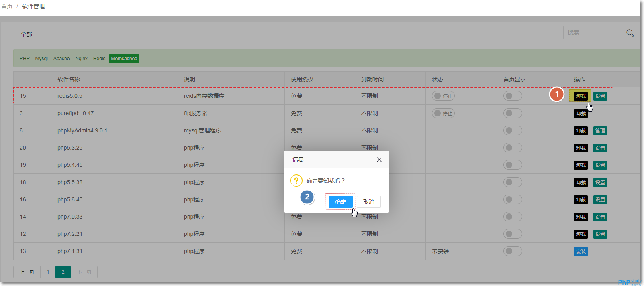This screenshot has width=644, height=286.
Task: Toggle redis5.0.5 status switch
Action: pos(443,96)
